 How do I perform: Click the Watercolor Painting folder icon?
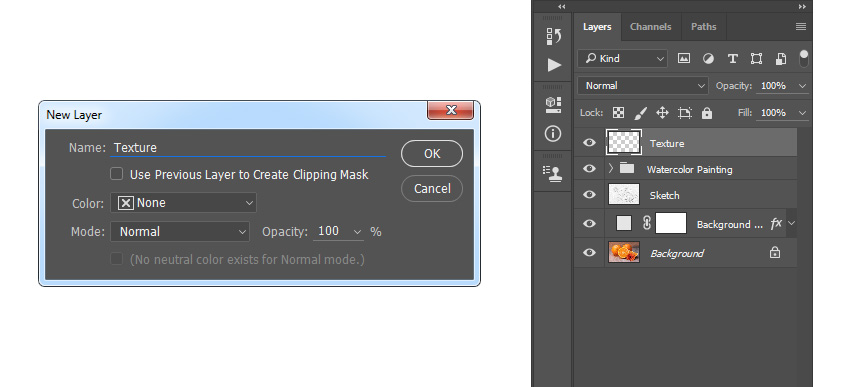pos(627,168)
